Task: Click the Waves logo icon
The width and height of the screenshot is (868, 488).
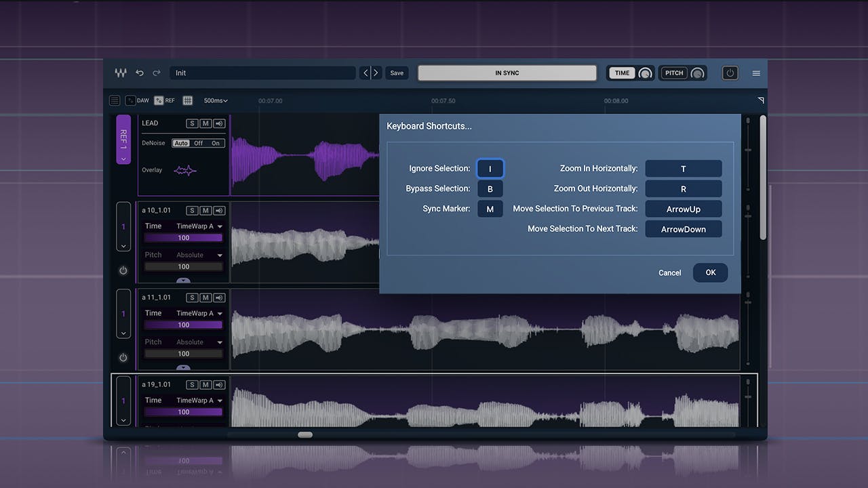Action: tap(120, 73)
